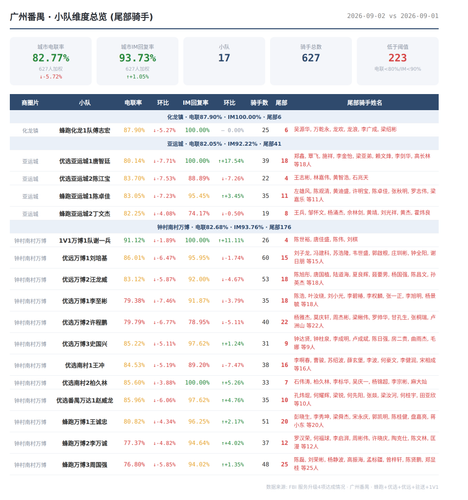Click the 电联率 column header
This screenshot has height=500, width=468.
133,103
